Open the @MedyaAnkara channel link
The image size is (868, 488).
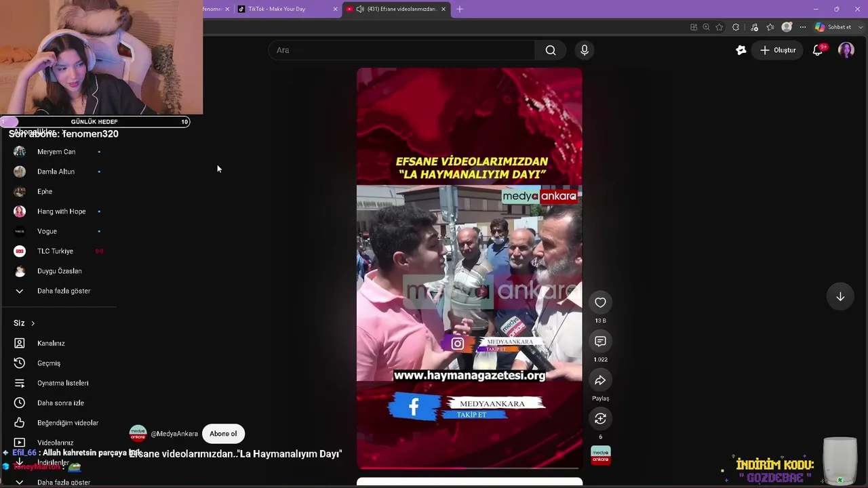point(174,434)
